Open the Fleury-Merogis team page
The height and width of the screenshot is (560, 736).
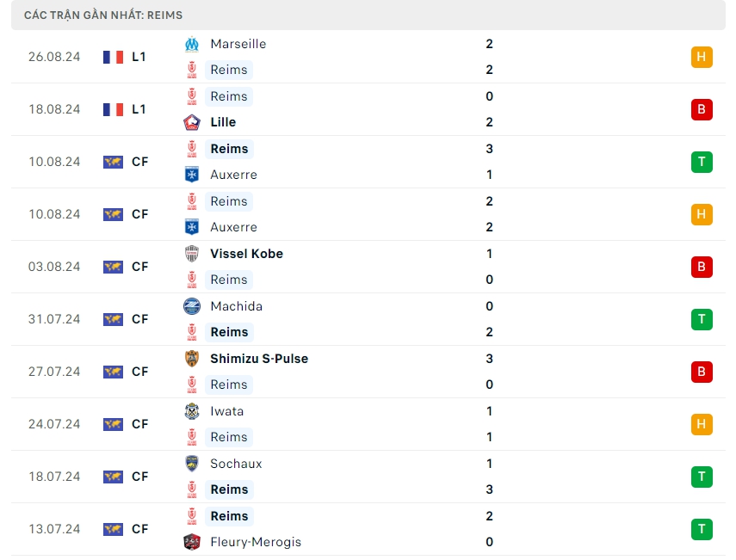click(256, 542)
